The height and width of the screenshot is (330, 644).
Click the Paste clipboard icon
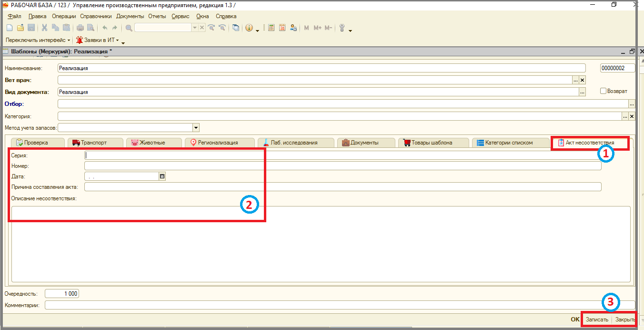[x=67, y=28]
